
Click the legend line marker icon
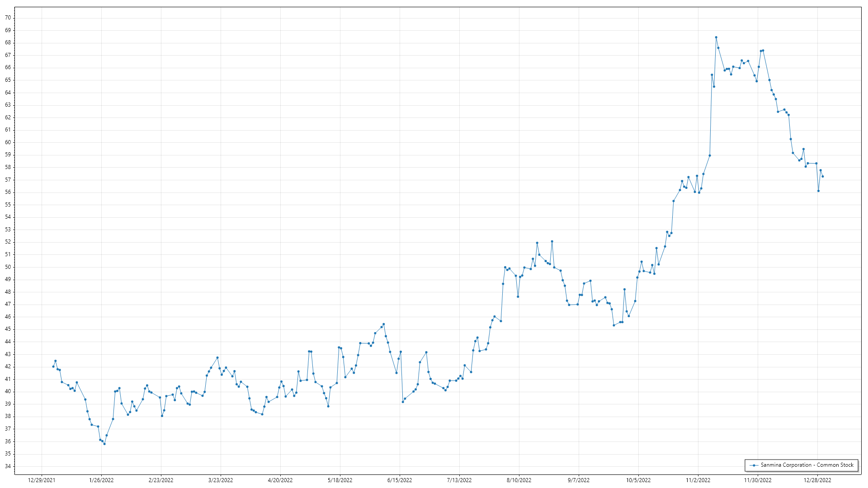tap(754, 465)
